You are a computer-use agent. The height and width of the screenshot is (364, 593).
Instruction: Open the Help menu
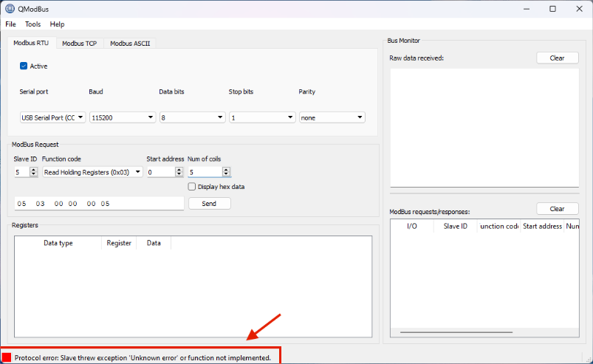[57, 24]
